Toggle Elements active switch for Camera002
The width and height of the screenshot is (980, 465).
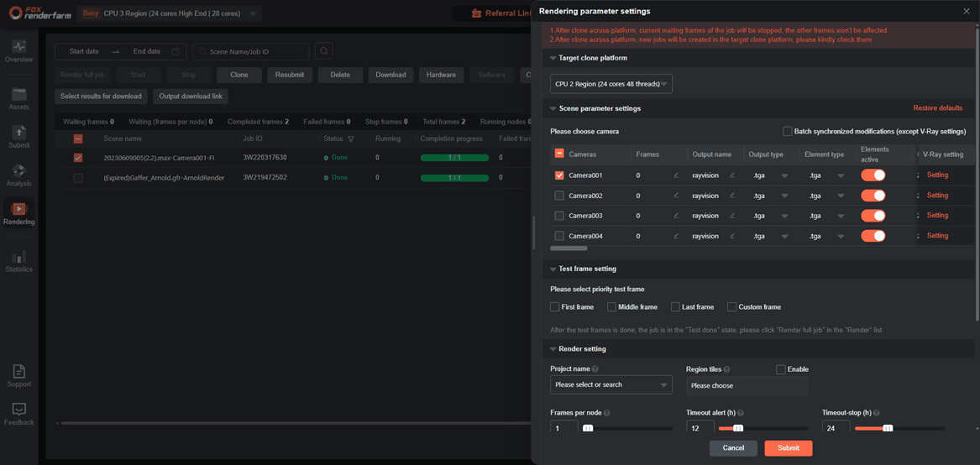873,196
